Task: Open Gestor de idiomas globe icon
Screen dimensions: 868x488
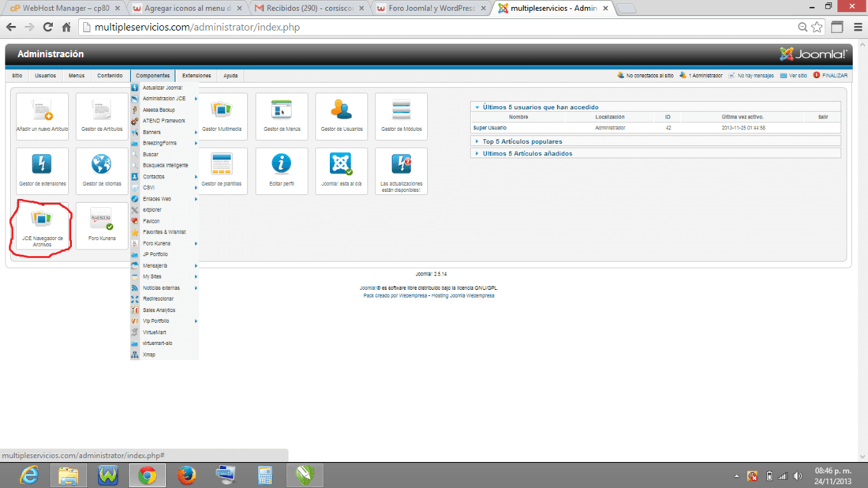Action: click(102, 171)
